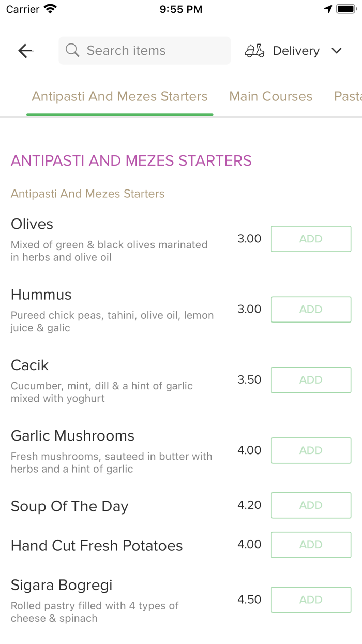The image size is (362, 644).
Task: Switch to the Main Courses tab
Action: 270,96
